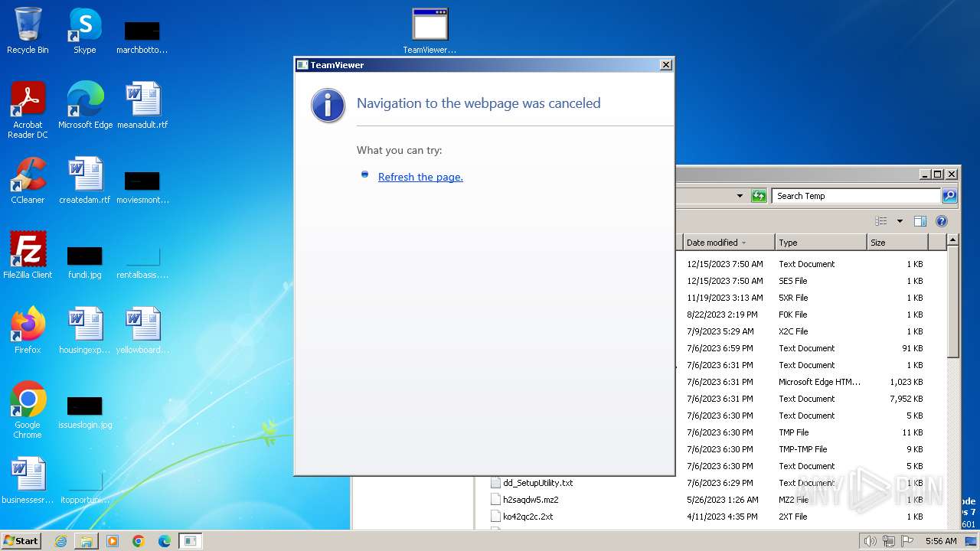
Task: Switch to TeamViewer taskbar button
Action: click(191, 541)
